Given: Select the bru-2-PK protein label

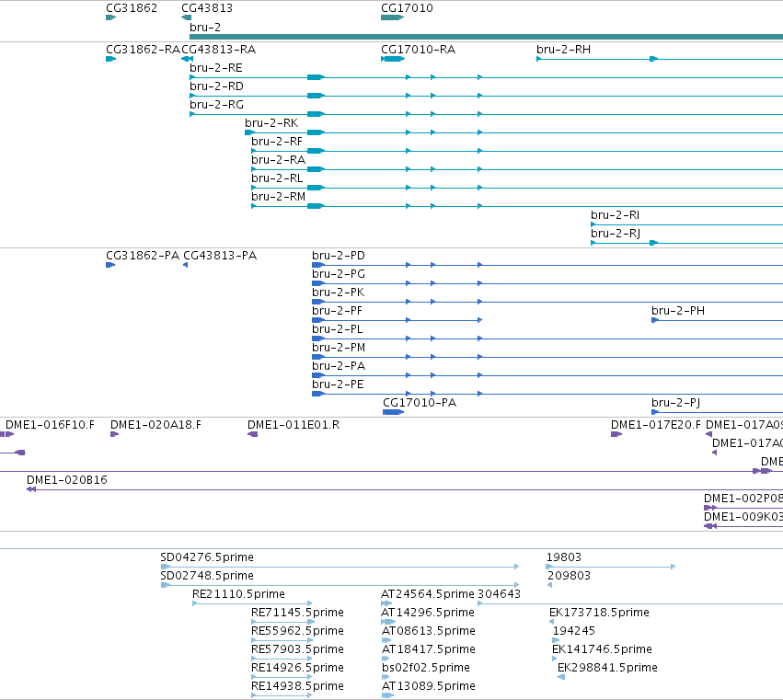Looking at the screenshot, I should click(x=338, y=293).
